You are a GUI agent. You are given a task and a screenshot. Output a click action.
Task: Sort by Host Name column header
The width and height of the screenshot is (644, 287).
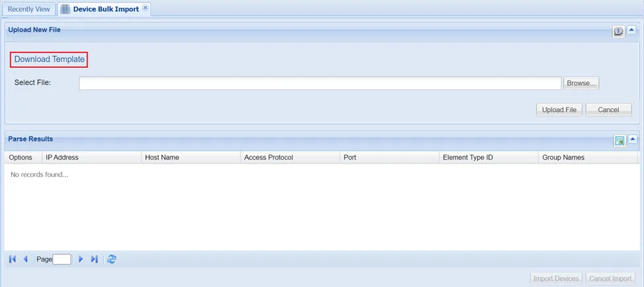point(191,158)
